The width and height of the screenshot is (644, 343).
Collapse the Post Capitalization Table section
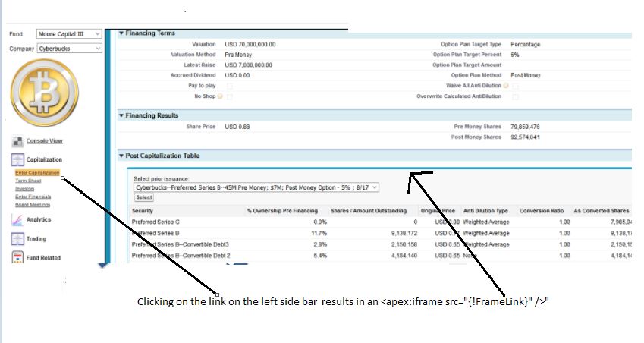[121, 156]
